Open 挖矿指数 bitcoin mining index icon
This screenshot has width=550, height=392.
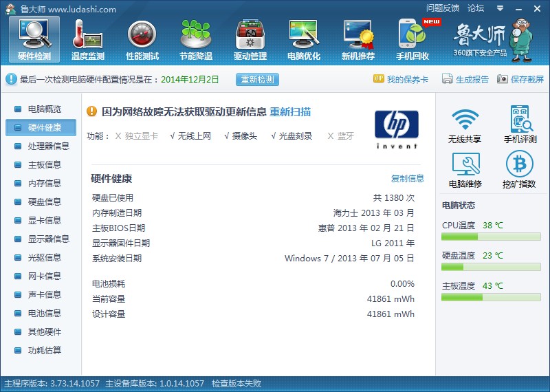pyautogui.click(x=520, y=170)
